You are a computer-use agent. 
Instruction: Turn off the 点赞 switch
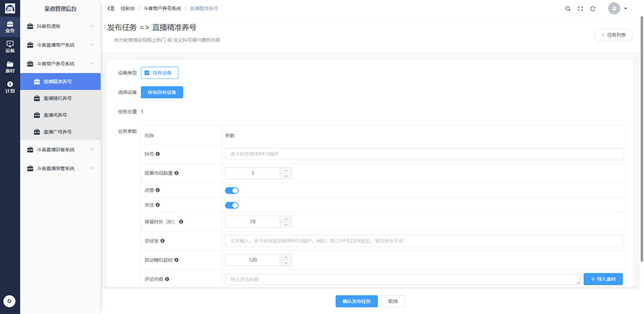[x=232, y=190]
